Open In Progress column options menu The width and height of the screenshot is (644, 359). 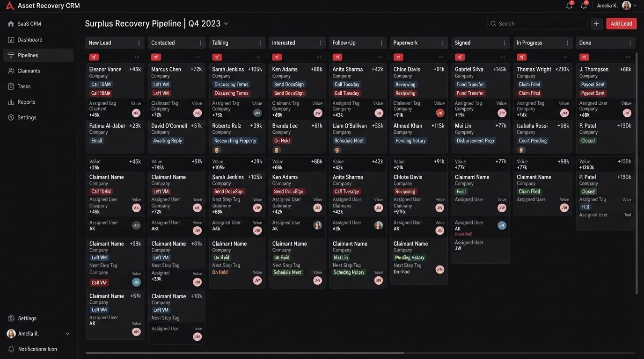[x=567, y=43]
